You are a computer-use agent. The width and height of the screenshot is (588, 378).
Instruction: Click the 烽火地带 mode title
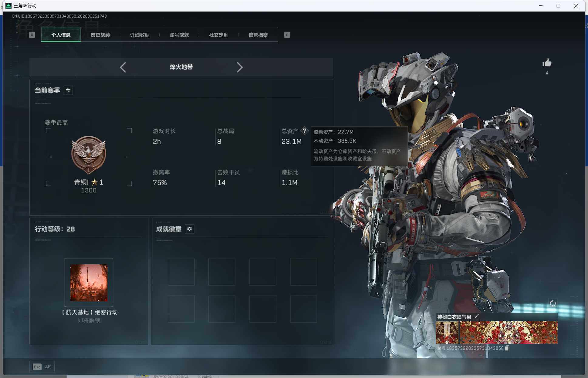coord(181,67)
